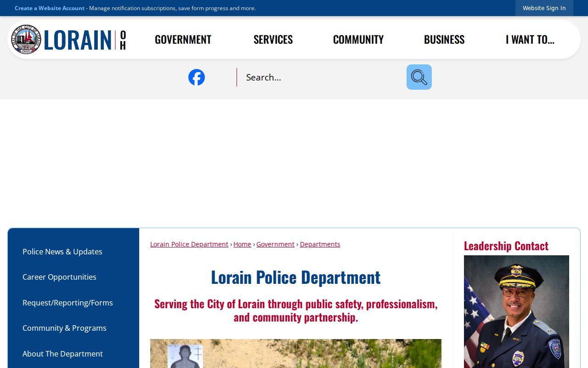Open the Services menu
588x368 pixels.
tap(273, 40)
